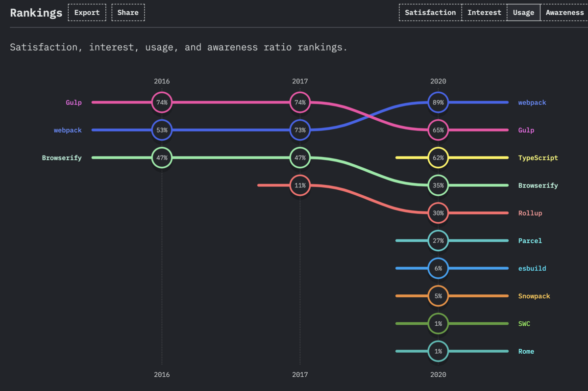Click webpack's 53% node for 2016
Viewport: 588px width, 391px height.
click(162, 130)
